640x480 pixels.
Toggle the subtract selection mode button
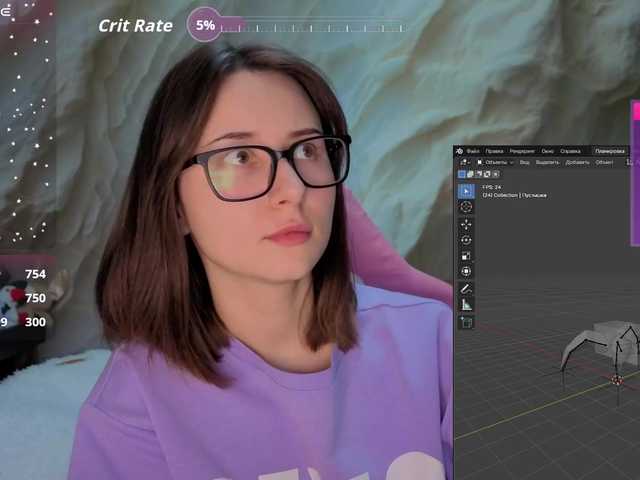480,174
